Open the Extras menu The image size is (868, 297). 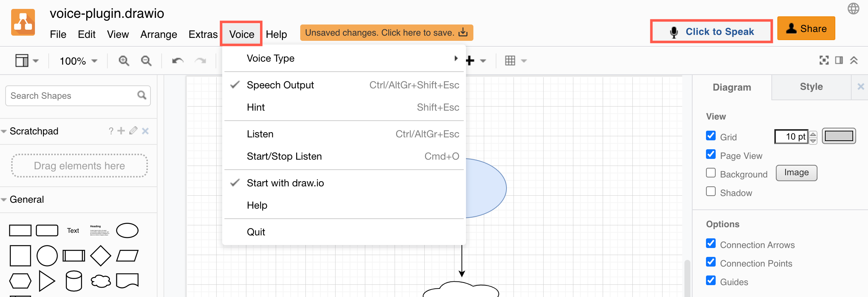(203, 35)
